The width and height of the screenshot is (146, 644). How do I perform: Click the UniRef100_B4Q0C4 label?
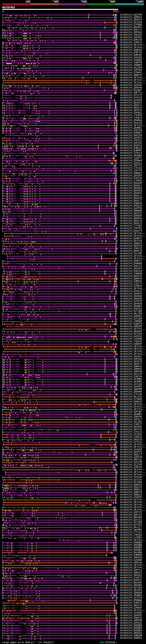tap(131, 145)
